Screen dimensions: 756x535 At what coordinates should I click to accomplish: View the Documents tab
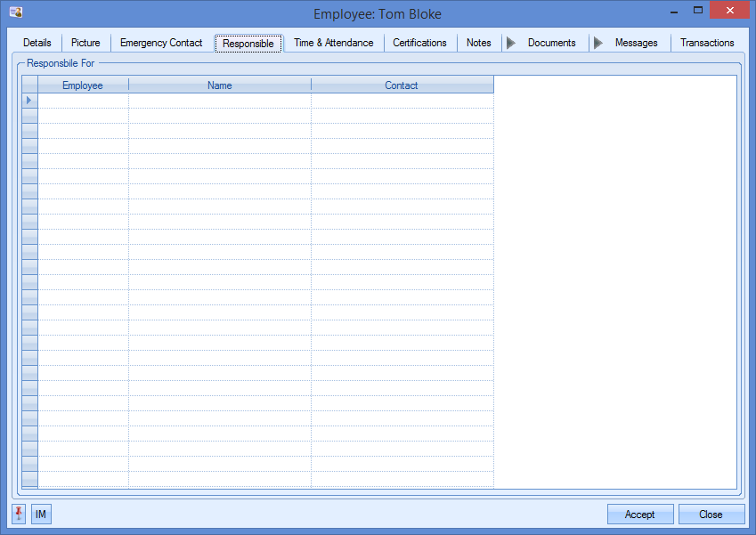point(551,43)
